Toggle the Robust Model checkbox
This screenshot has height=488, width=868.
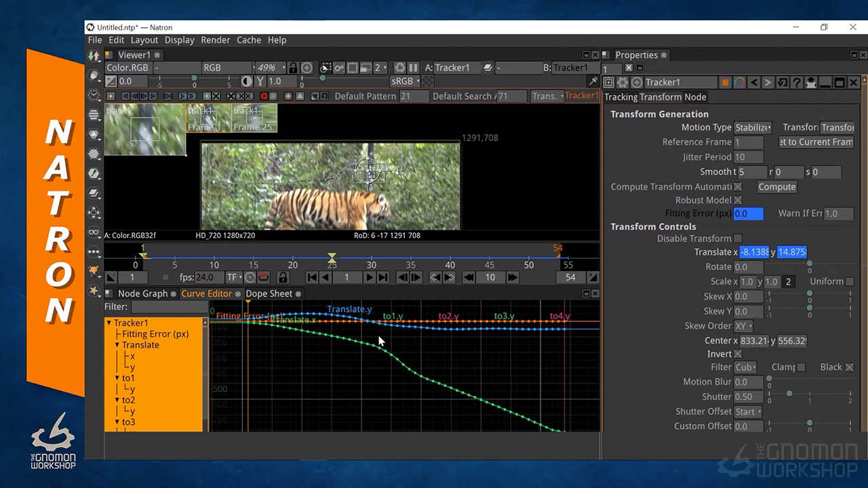(x=738, y=201)
